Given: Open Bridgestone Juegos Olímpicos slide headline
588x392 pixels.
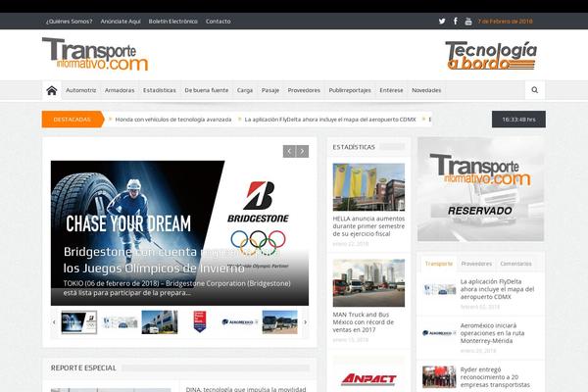Looking at the screenshot, I should point(171,260).
